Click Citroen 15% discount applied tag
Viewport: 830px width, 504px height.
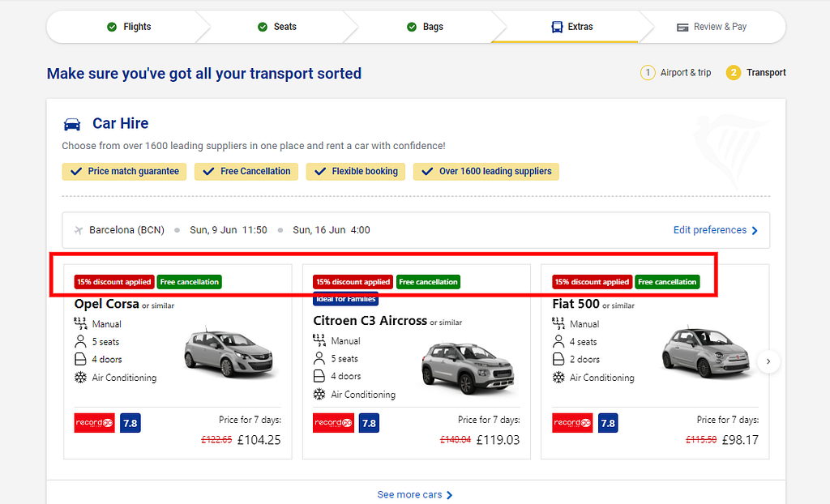click(x=353, y=282)
